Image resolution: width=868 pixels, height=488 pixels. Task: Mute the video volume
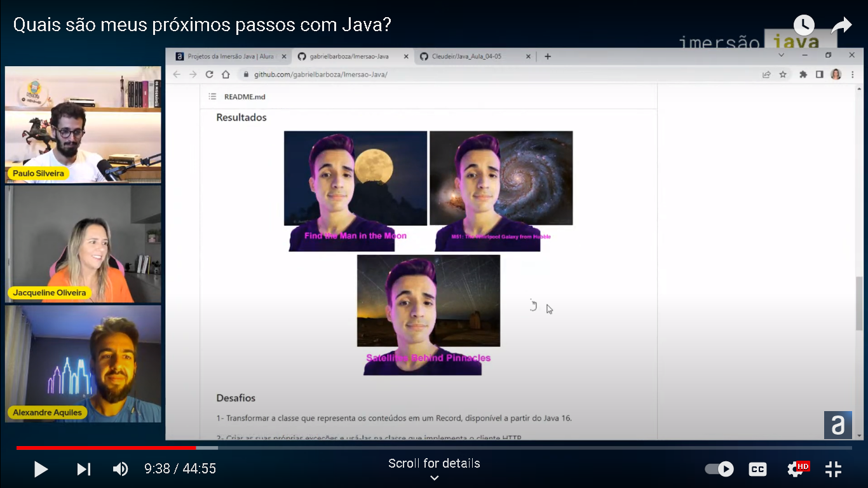[120, 469]
